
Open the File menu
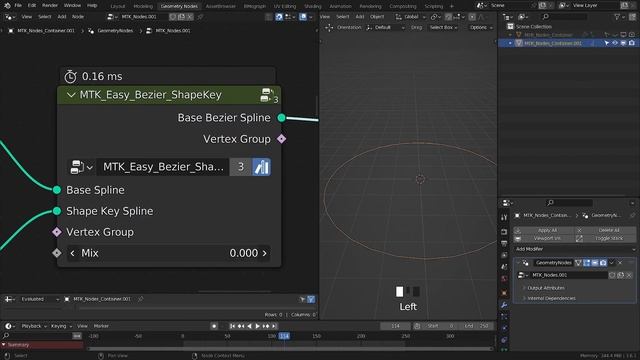[18, 6]
